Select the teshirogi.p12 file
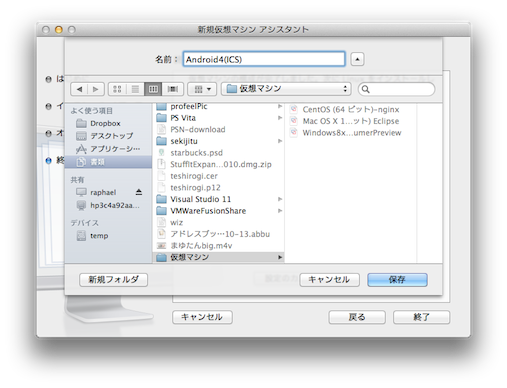Viewport: 507px width, 388px height. point(218,188)
